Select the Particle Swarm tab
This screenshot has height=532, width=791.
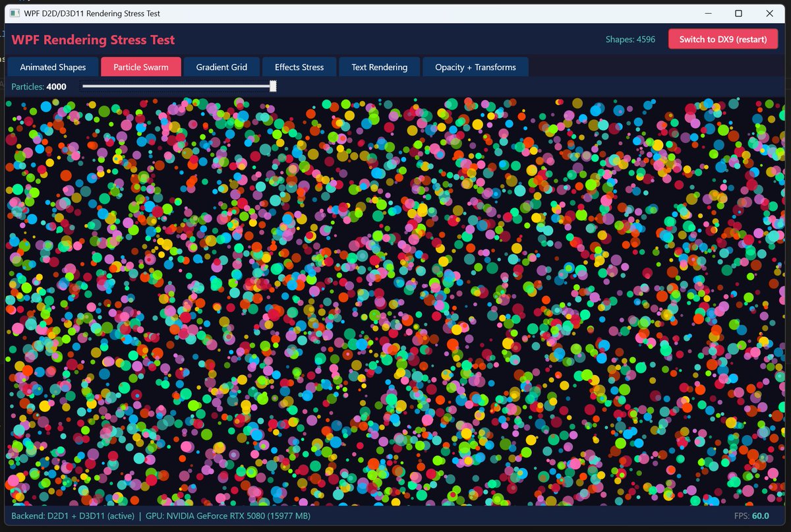pyautogui.click(x=140, y=67)
